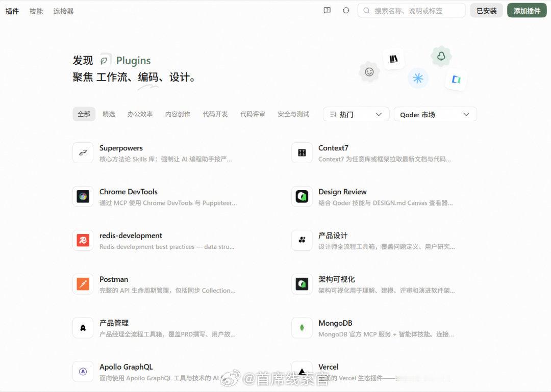Viewport: 551px width, 392px height.
Task: Open the 热门 sort dropdown
Action: pos(356,114)
